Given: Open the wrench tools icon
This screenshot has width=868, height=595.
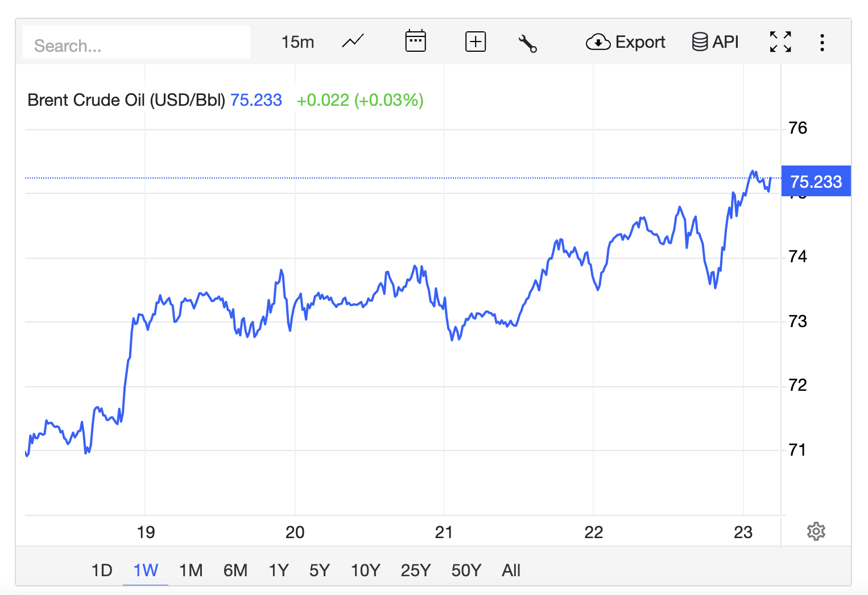Looking at the screenshot, I should click(x=527, y=43).
